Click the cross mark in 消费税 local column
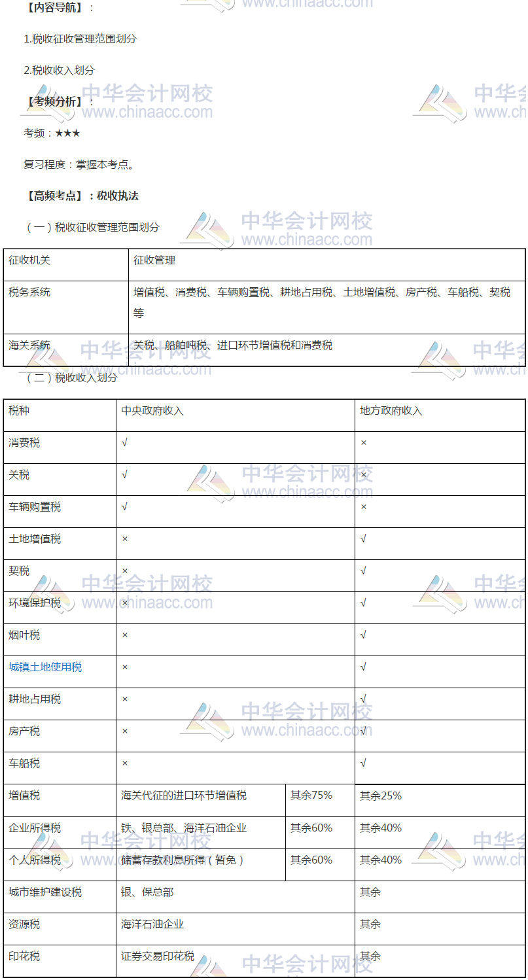Image resolution: width=528 pixels, height=980 pixels. click(364, 443)
